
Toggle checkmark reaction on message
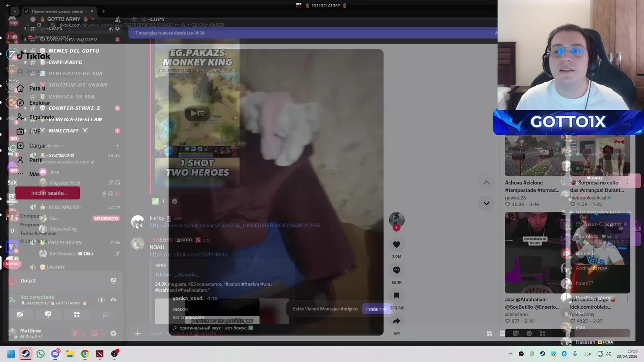158,201
